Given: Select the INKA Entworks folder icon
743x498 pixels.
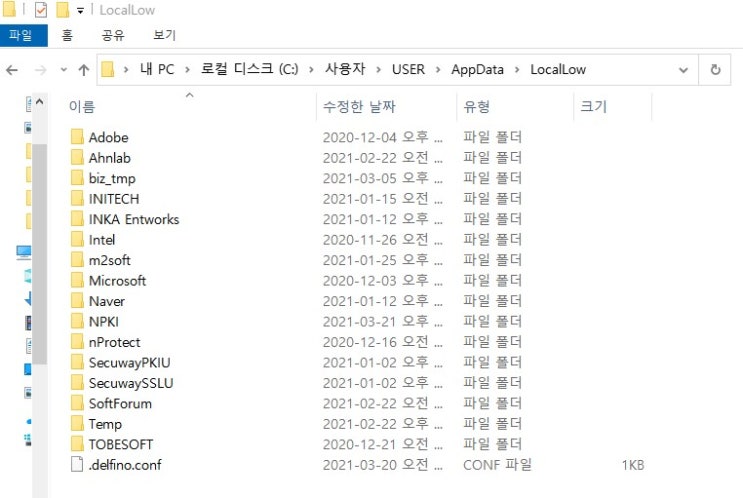Looking at the screenshot, I should coord(77,219).
